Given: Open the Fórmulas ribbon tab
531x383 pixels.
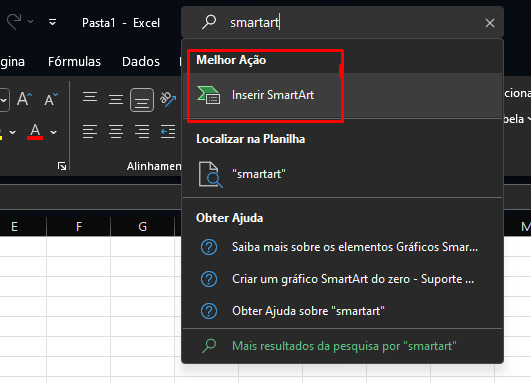Looking at the screenshot, I should (x=74, y=62).
